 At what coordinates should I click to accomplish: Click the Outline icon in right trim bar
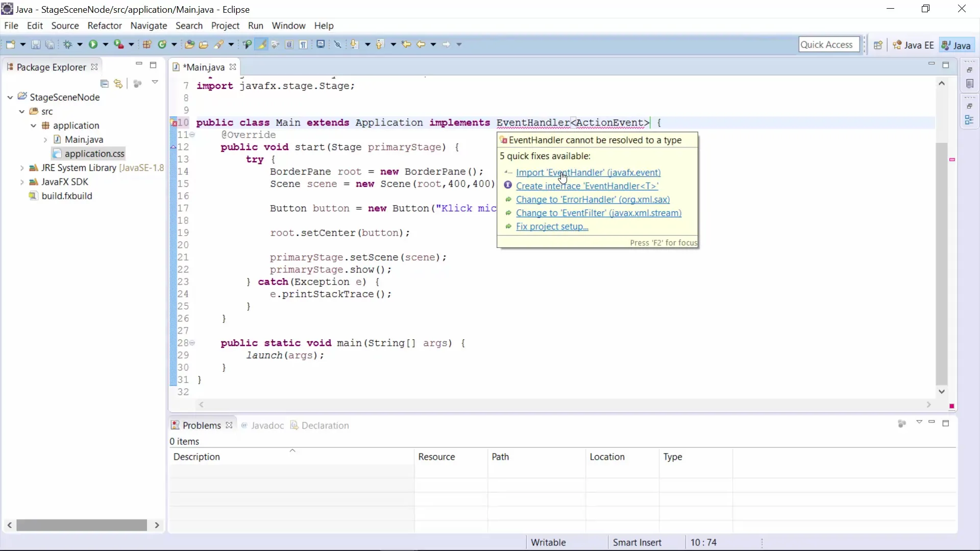tap(969, 120)
